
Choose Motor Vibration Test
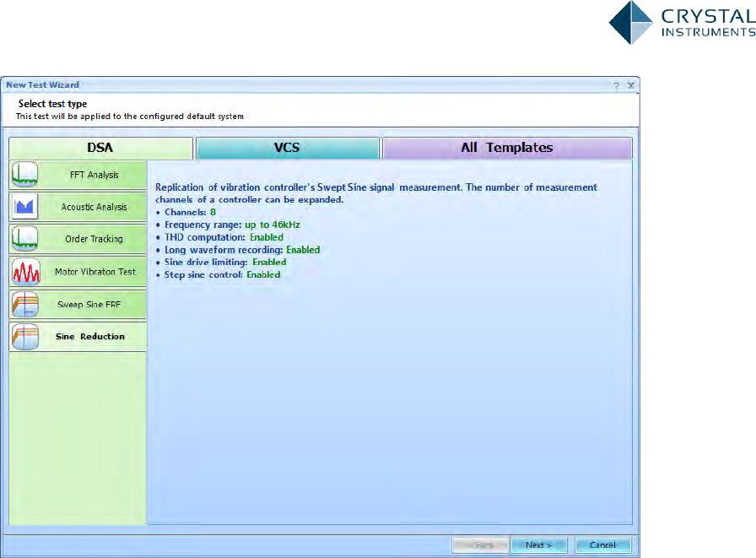78,272
